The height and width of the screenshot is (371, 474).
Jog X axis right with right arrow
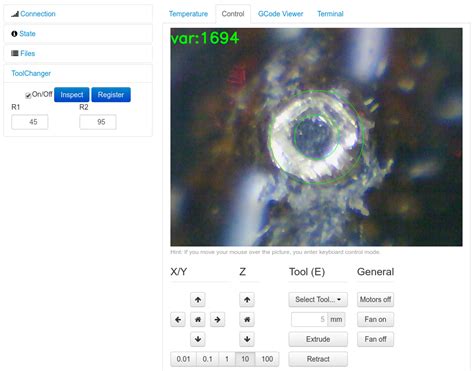point(217,320)
